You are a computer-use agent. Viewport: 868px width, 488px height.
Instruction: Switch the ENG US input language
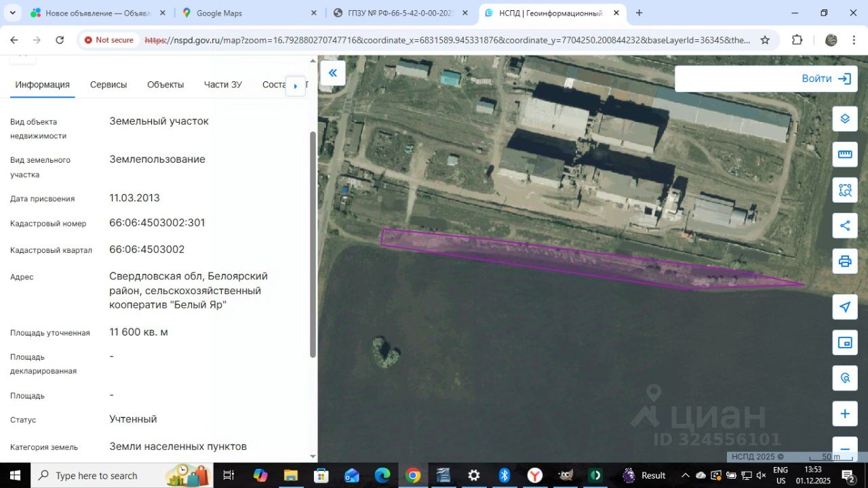click(781, 475)
